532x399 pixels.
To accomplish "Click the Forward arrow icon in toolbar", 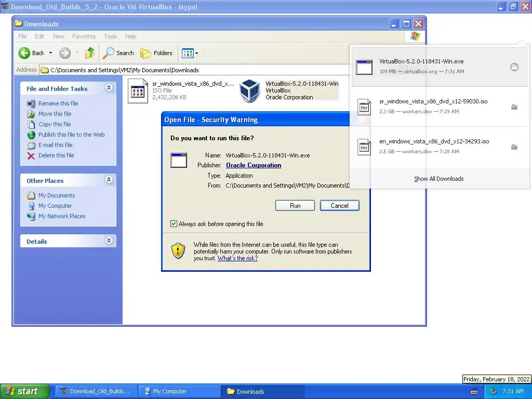I will [65, 53].
